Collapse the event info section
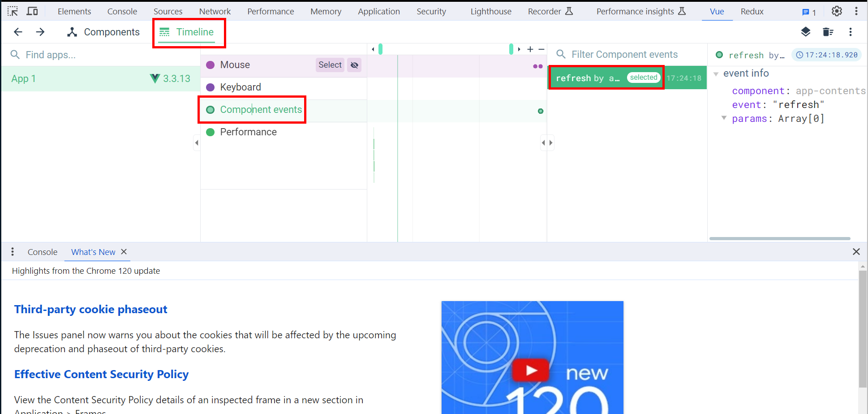Viewport: 868px width, 414px height. coord(716,74)
